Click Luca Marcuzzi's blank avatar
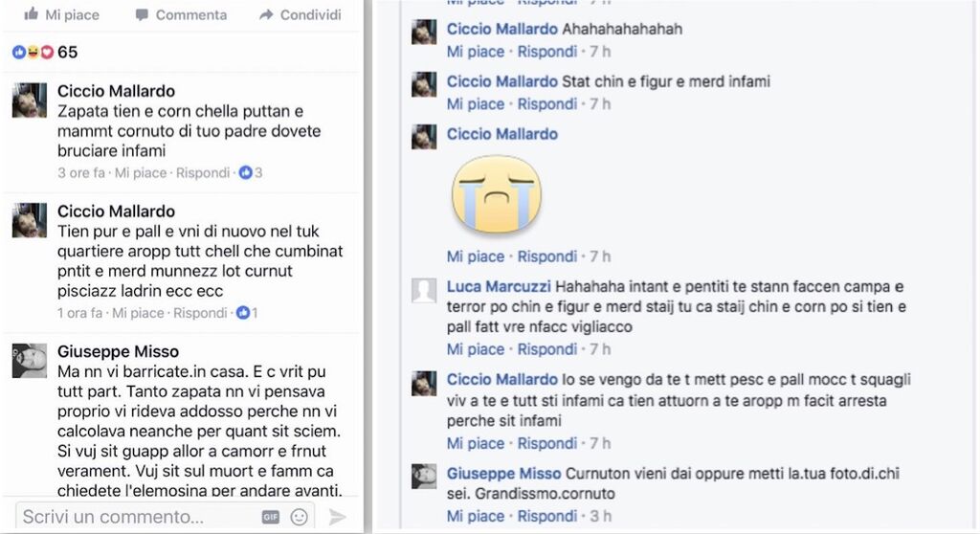This screenshot has height=534, width=980. click(424, 290)
